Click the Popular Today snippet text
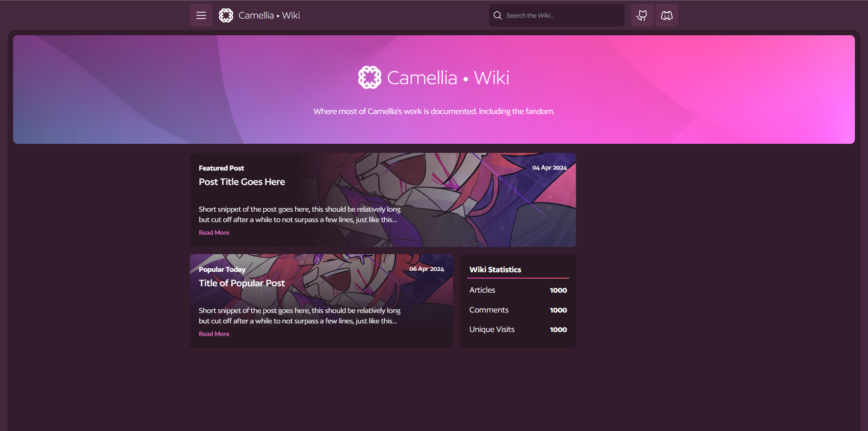The image size is (868, 431). click(300, 316)
